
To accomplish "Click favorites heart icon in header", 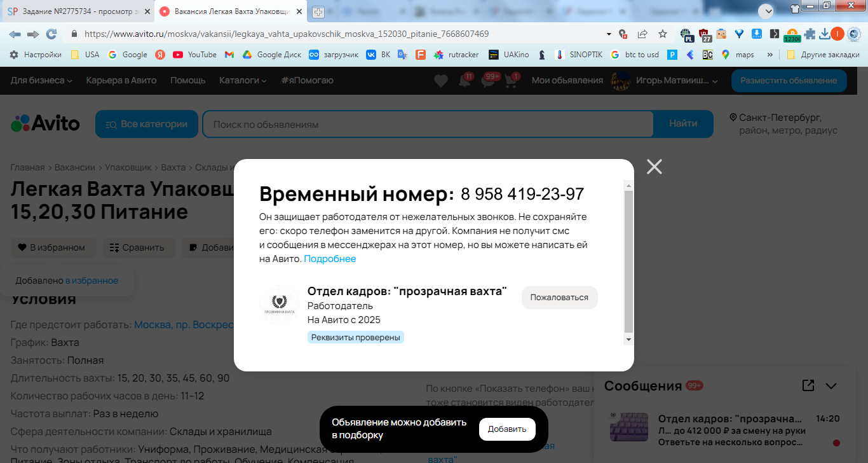I will (x=441, y=81).
